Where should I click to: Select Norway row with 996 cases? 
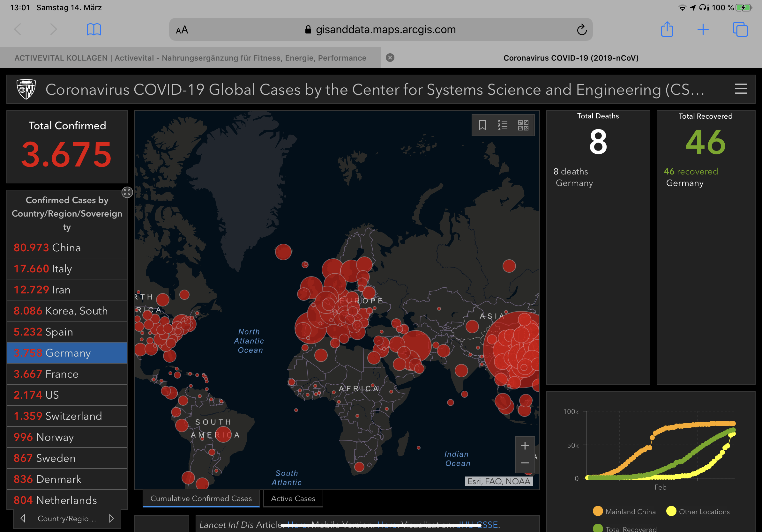67,437
